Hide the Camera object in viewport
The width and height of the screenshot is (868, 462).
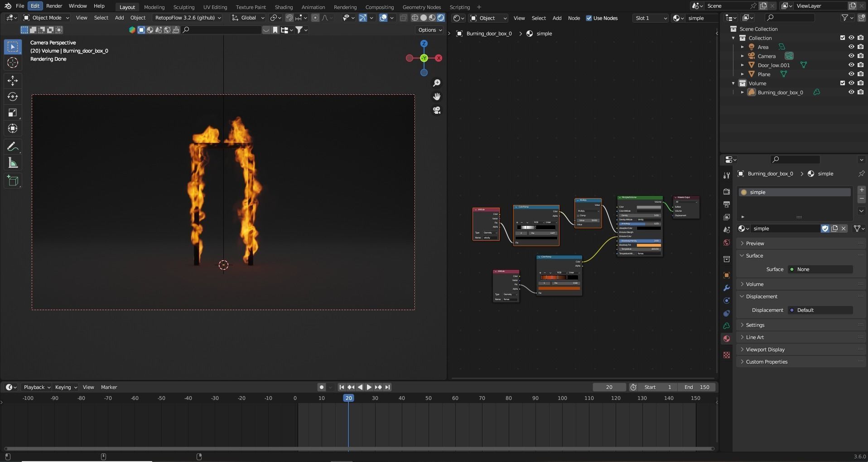851,56
